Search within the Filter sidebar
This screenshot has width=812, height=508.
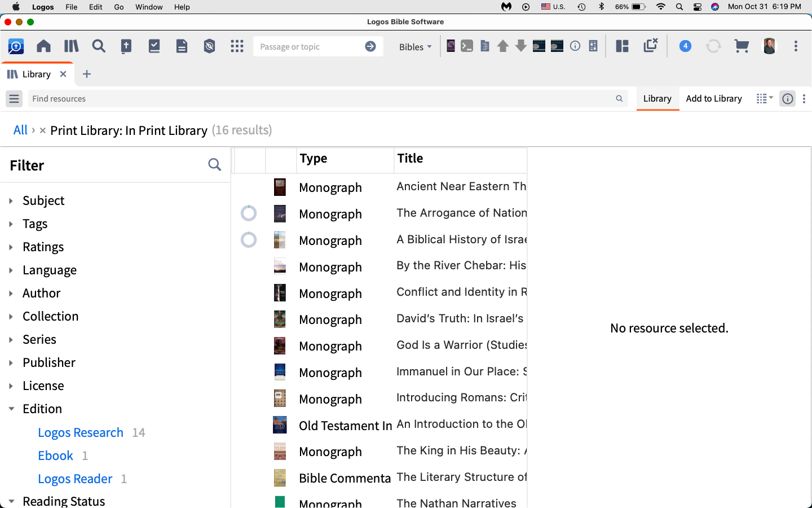click(214, 165)
